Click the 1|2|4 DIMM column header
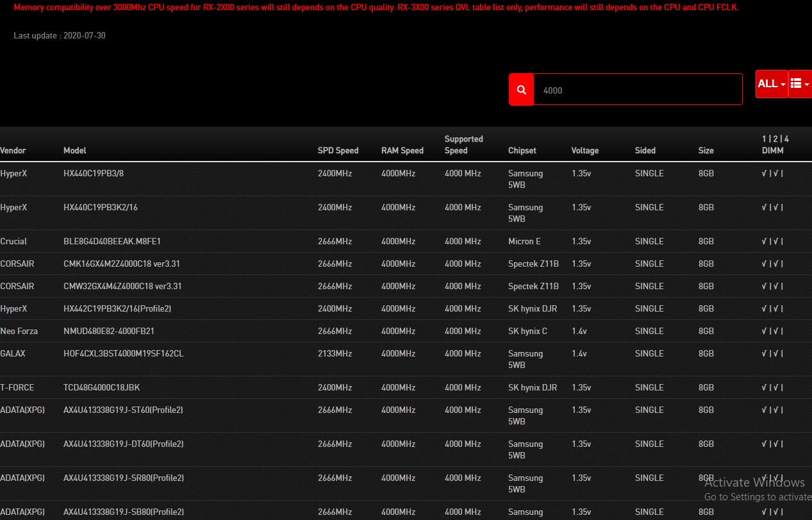Viewport: 812px width, 520px height. pos(775,145)
